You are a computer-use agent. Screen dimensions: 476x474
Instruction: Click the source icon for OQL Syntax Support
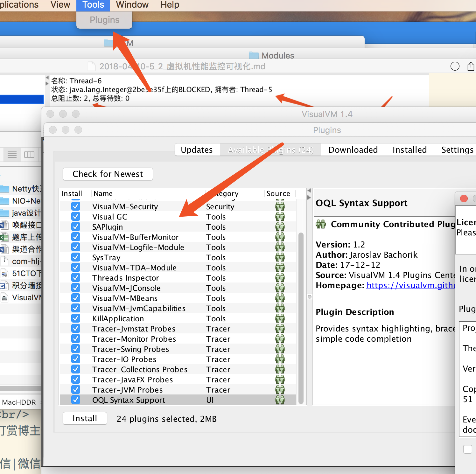(x=280, y=400)
